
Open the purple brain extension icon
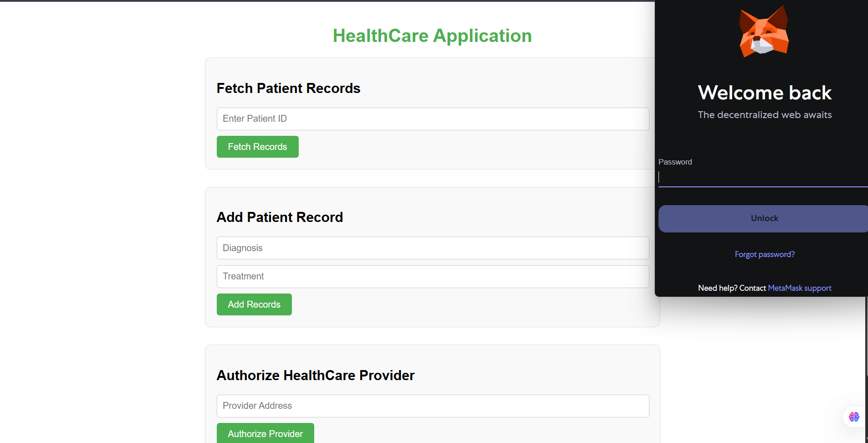click(x=854, y=417)
